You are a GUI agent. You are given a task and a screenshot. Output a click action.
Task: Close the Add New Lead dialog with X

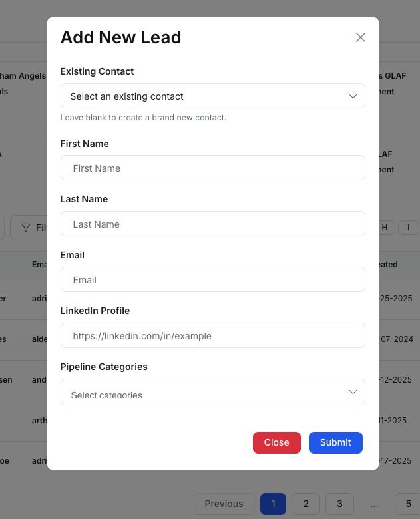click(361, 37)
